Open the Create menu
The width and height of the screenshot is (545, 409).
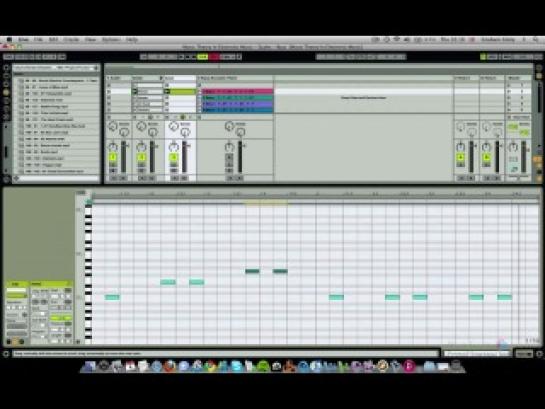click(71, 40)
